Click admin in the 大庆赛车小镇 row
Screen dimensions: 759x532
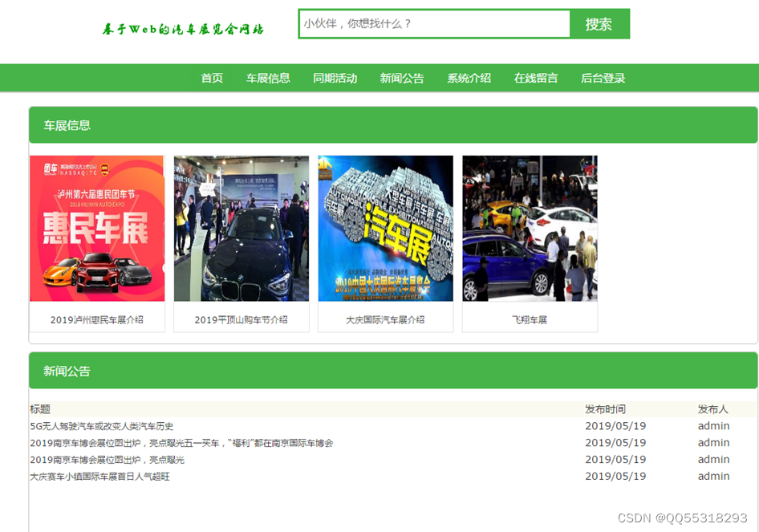[x=714, y=477]
